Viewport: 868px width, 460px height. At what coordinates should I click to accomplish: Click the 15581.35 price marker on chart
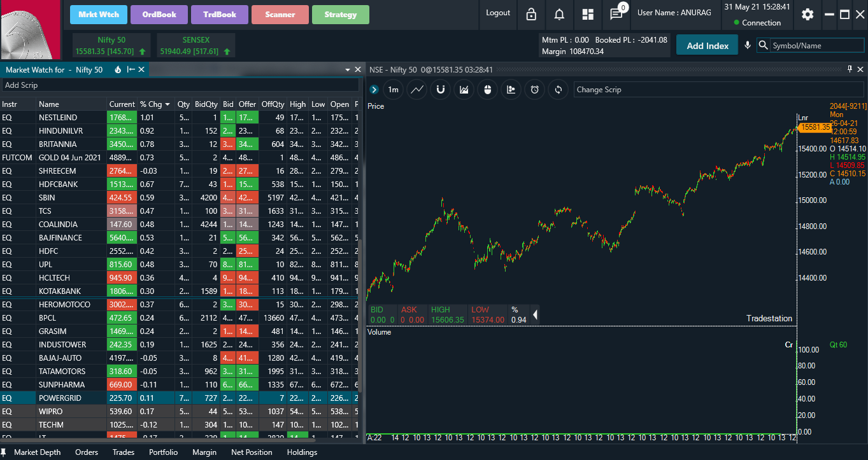(x=815, y=127)
